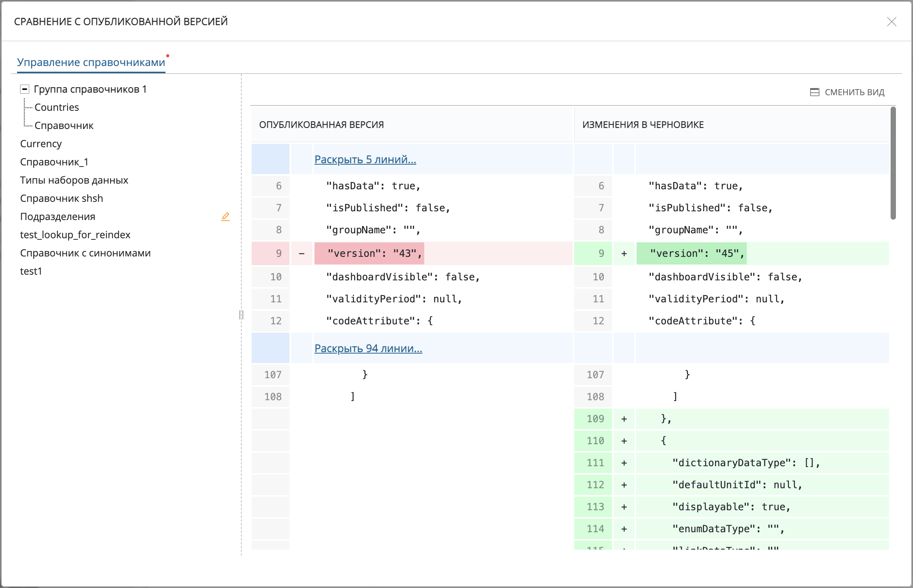Click the test1 entry
The height and width of the screenshot is (588, 913).
31,272
